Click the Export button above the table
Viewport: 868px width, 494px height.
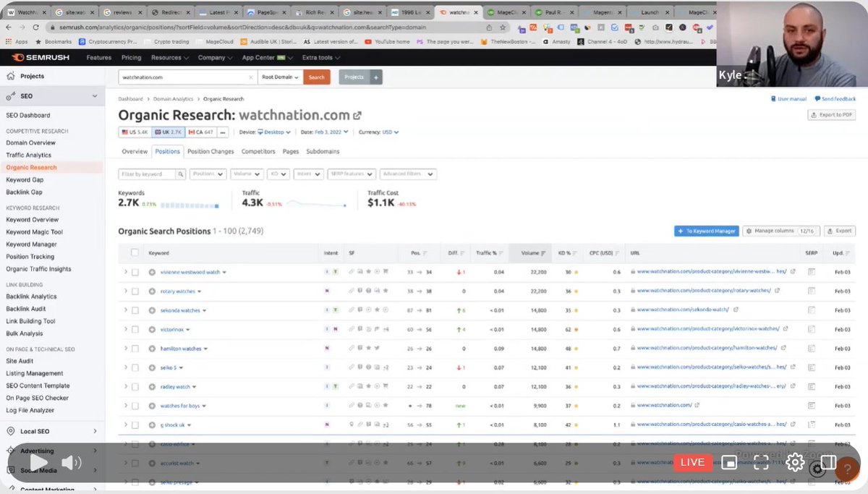click(x=840, y=231)
